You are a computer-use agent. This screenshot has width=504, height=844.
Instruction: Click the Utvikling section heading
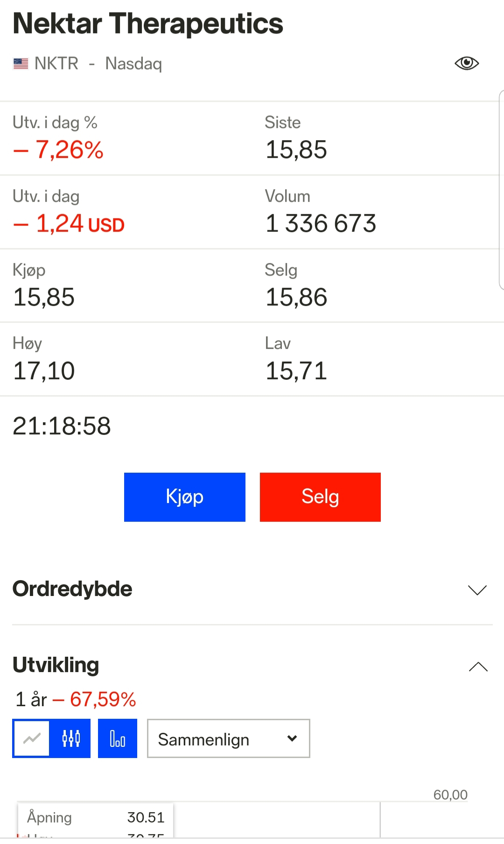[56, 665]
